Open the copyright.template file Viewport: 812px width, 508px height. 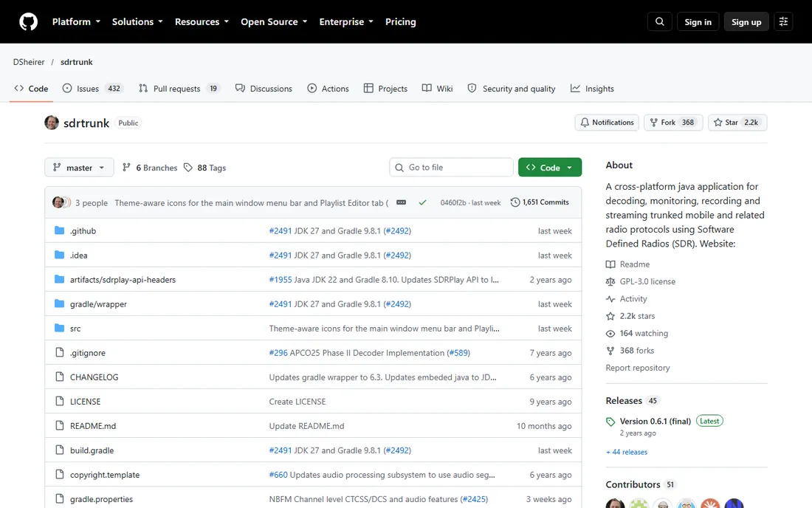pyautogui.click(x=105, y=475)
